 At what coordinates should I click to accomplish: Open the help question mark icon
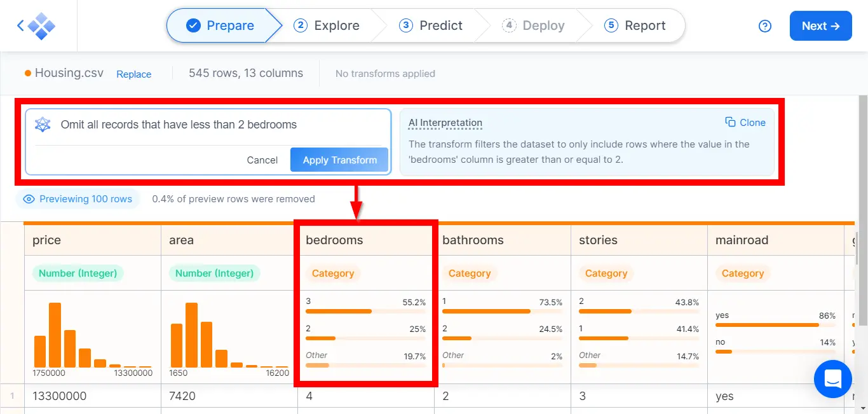pos(765,26)
